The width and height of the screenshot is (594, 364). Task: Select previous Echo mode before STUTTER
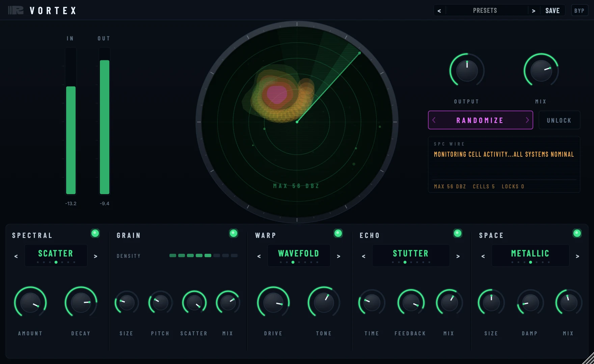point(363,256)
